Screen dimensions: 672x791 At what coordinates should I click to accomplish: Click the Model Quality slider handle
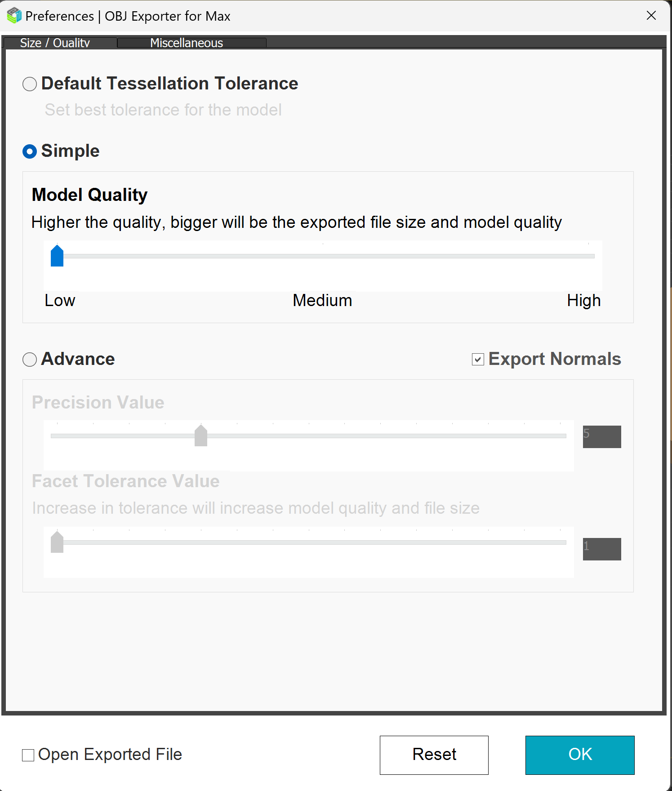coord(57,256)
